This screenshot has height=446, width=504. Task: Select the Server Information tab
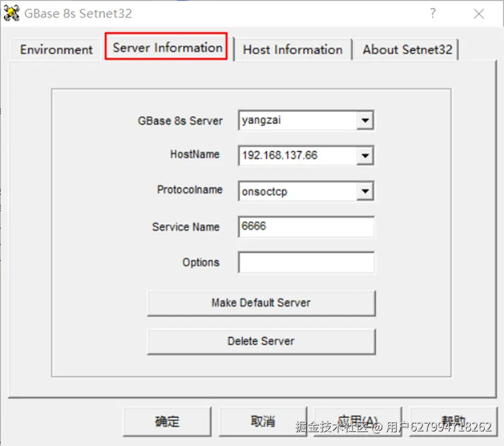[167, 48]
